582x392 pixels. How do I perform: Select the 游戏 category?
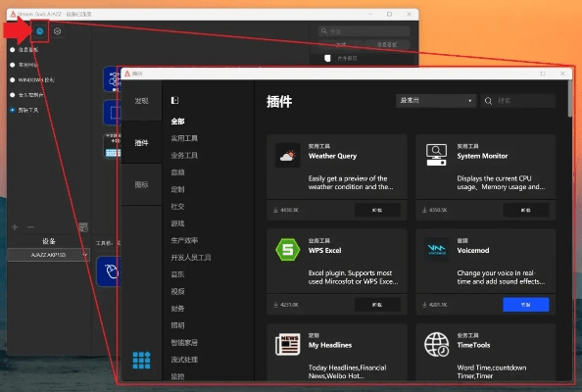click(x=177, y=223)
